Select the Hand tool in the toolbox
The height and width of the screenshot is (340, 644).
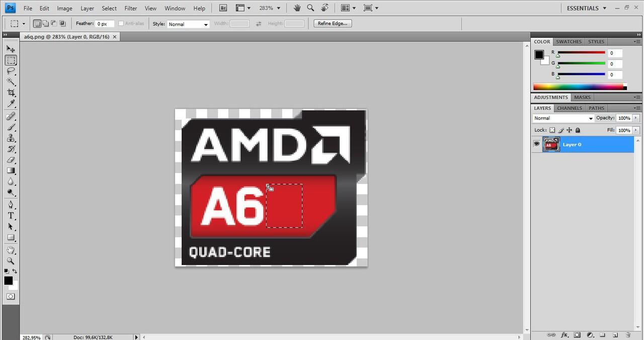click(11, 250)
